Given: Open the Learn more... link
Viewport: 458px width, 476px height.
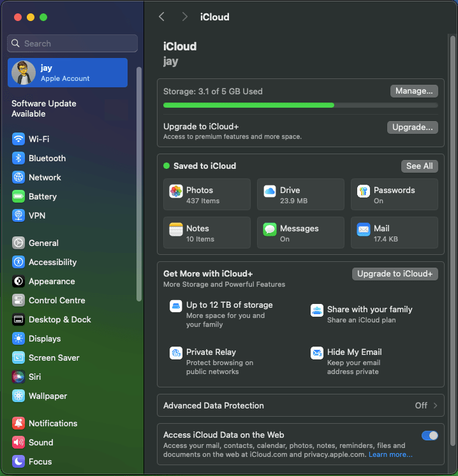Looking at the screenshot, I should click(x=390, y=454).
